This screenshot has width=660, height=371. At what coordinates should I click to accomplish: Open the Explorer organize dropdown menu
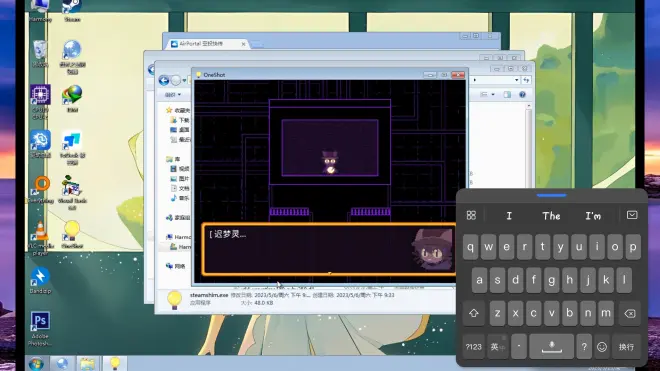tap(173, 95)
